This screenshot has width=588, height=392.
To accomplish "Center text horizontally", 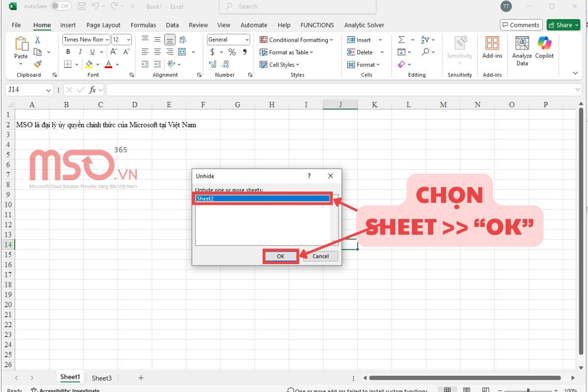I will pos(157,52).
